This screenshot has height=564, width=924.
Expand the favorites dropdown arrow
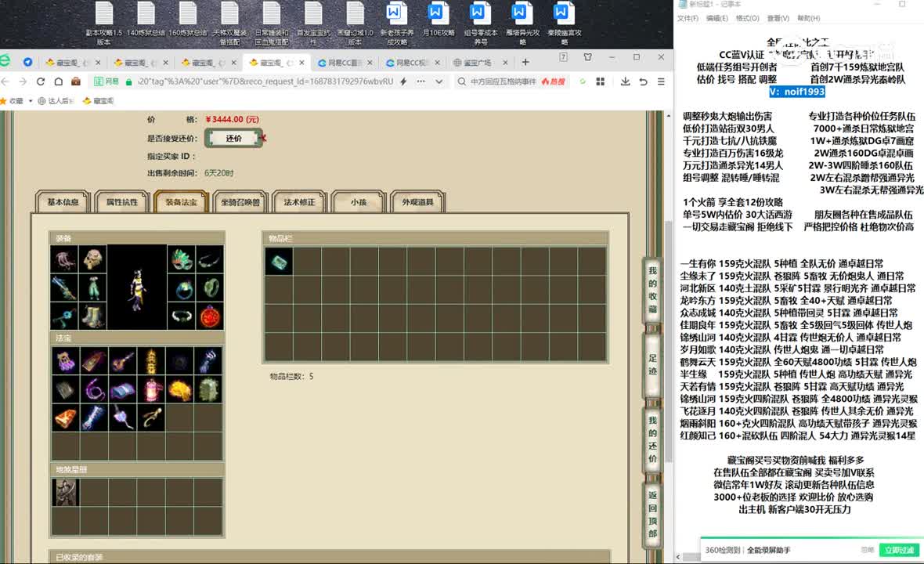tap(30, 101)
